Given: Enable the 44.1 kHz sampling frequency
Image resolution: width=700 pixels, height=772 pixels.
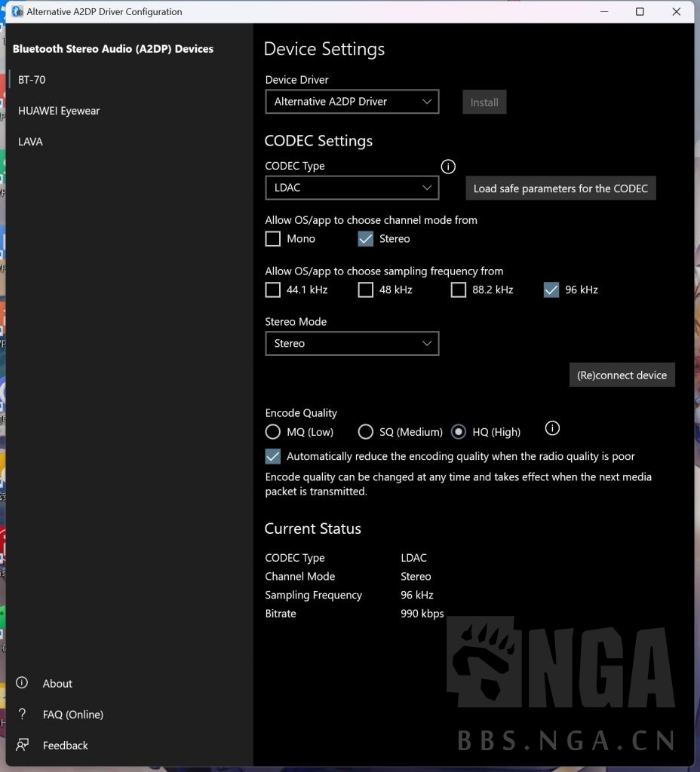Looking at the screenshot, I should pyautogui.click(x=273, y=290).
